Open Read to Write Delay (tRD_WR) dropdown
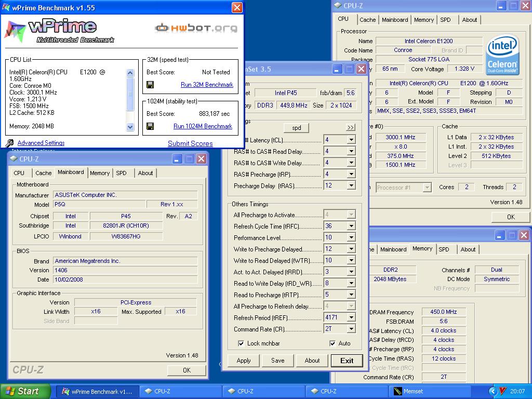Screen dimensions: 532x399 (351, 283)
